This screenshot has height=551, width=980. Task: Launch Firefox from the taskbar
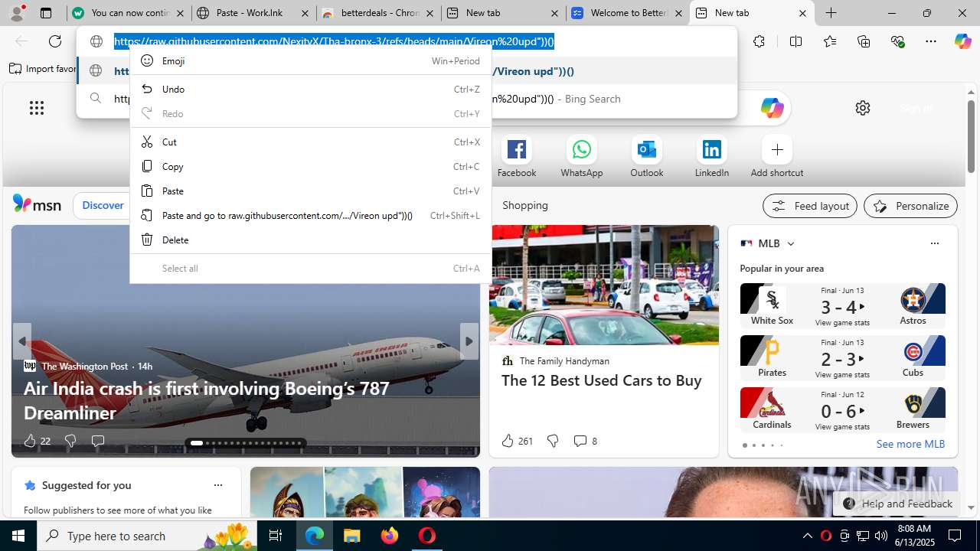point(390,536)
